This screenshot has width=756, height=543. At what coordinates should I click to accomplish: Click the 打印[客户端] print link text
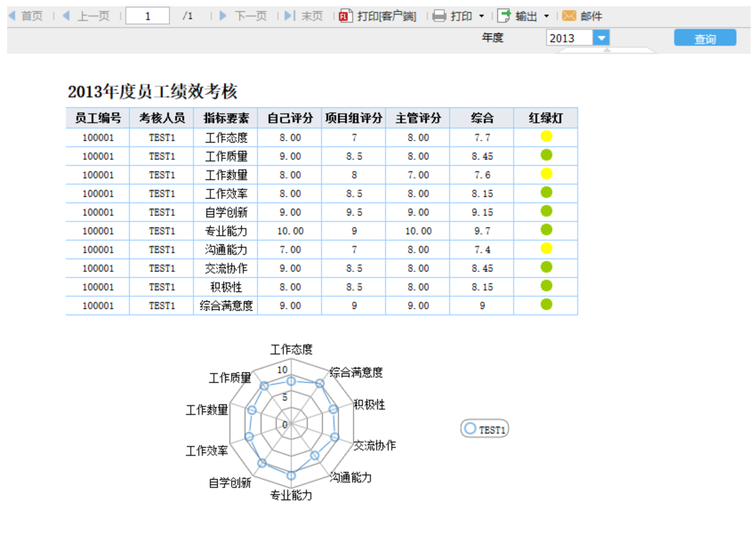pos(385,16)
